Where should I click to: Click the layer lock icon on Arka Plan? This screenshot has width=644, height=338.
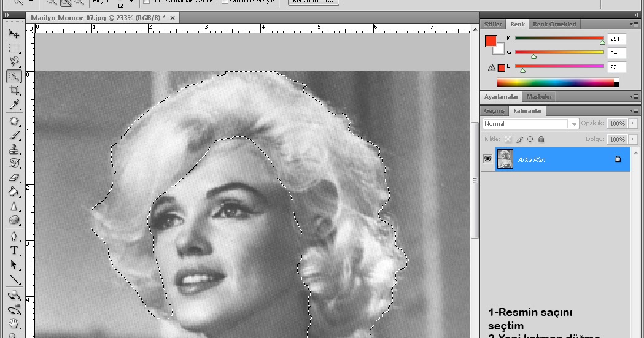click(618, 159)
